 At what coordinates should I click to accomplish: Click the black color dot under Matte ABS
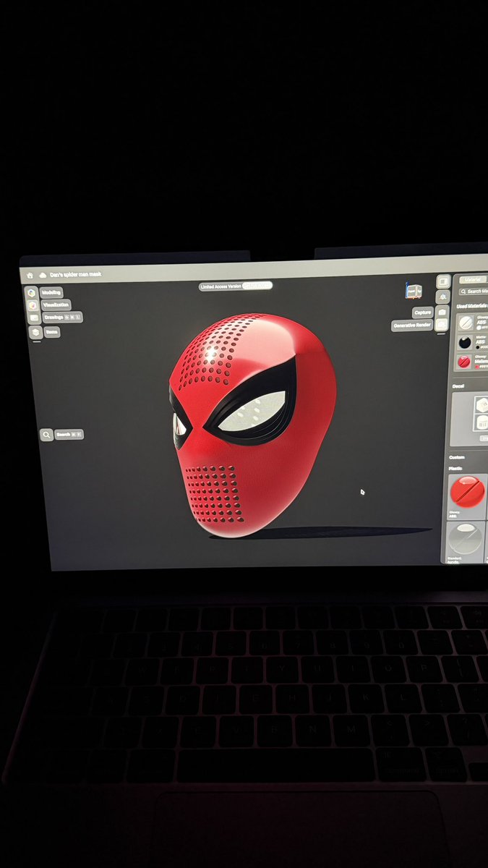479,347
